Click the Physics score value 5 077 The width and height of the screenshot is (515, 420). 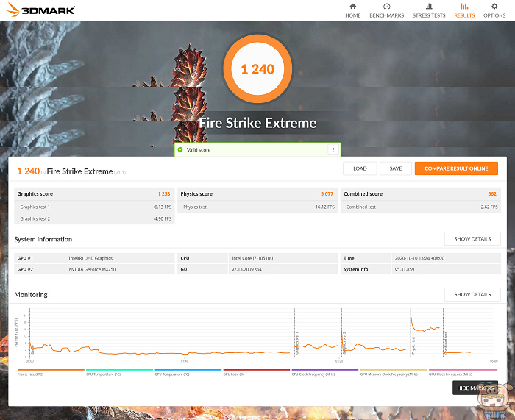click(x=327, y=193)
